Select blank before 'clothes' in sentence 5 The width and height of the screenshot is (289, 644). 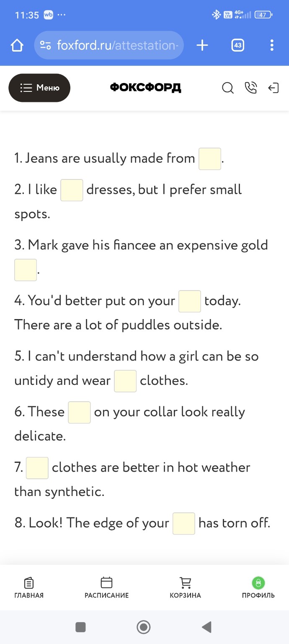coord(125,381)
